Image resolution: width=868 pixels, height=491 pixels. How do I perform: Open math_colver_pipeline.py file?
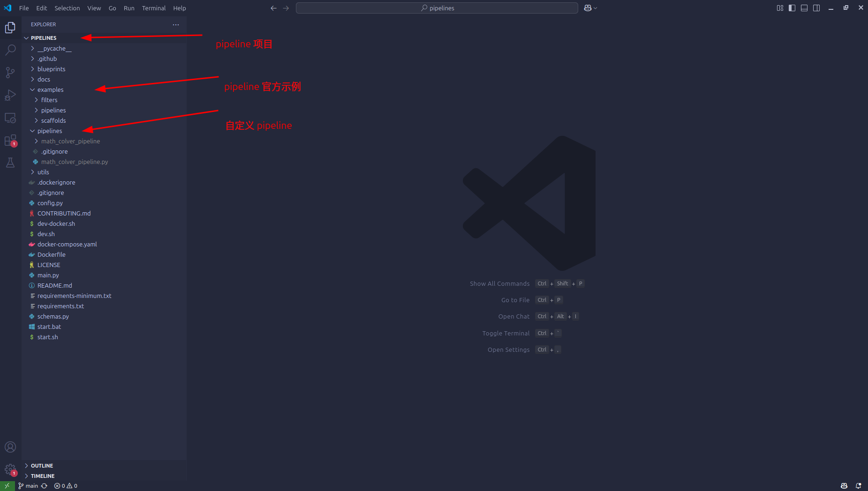tap(104, 162)
